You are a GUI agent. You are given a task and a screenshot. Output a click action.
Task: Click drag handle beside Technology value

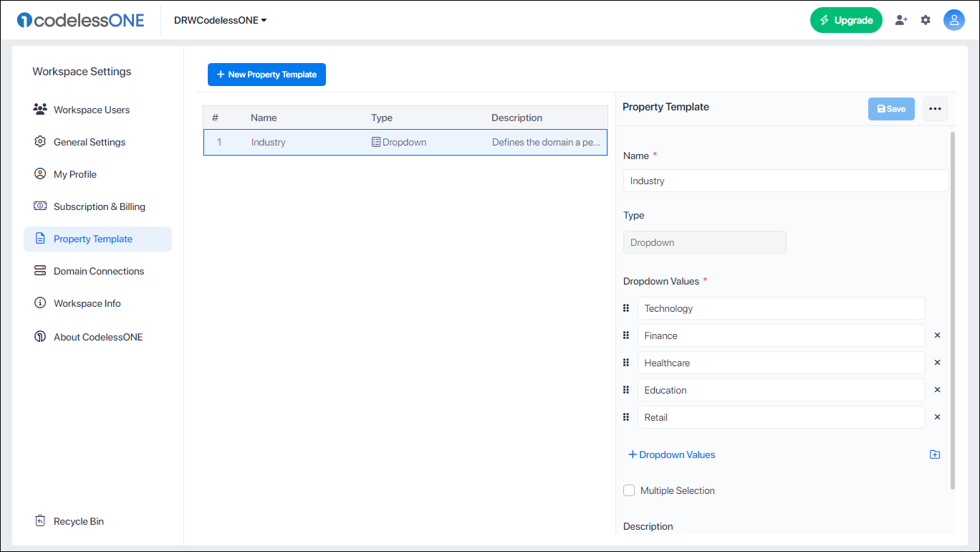(626, 308)
